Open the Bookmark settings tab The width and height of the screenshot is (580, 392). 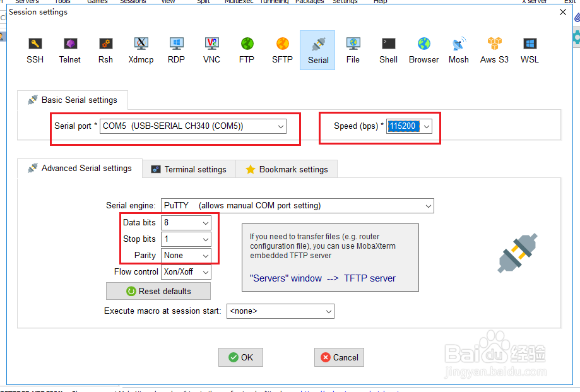(287, 169)
